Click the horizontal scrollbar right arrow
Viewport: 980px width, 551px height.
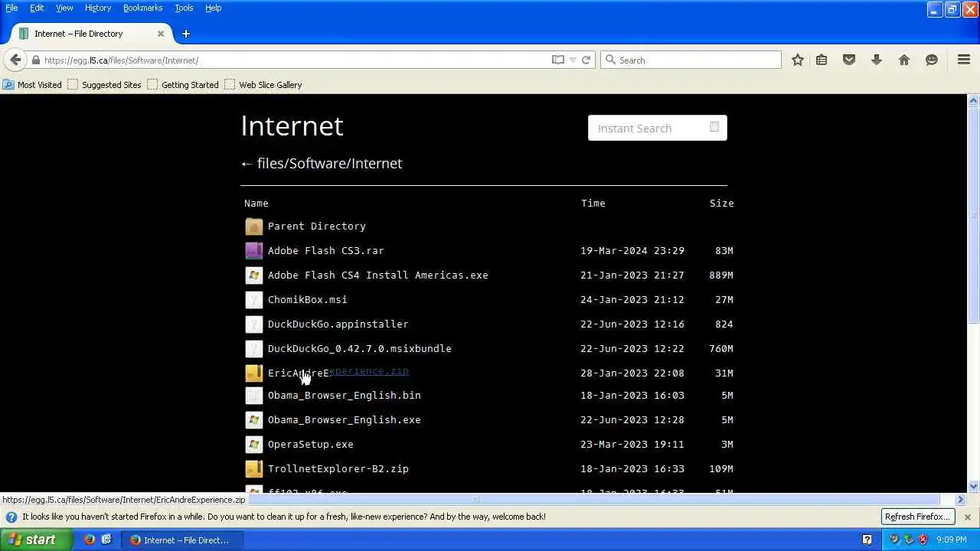tap(960, 500)
